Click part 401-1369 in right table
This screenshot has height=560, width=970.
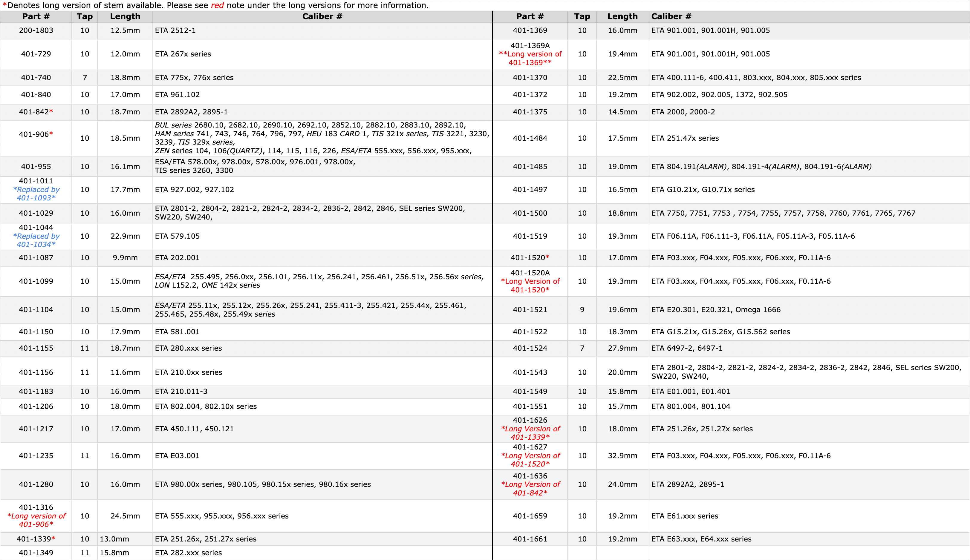tap(530, 30)
